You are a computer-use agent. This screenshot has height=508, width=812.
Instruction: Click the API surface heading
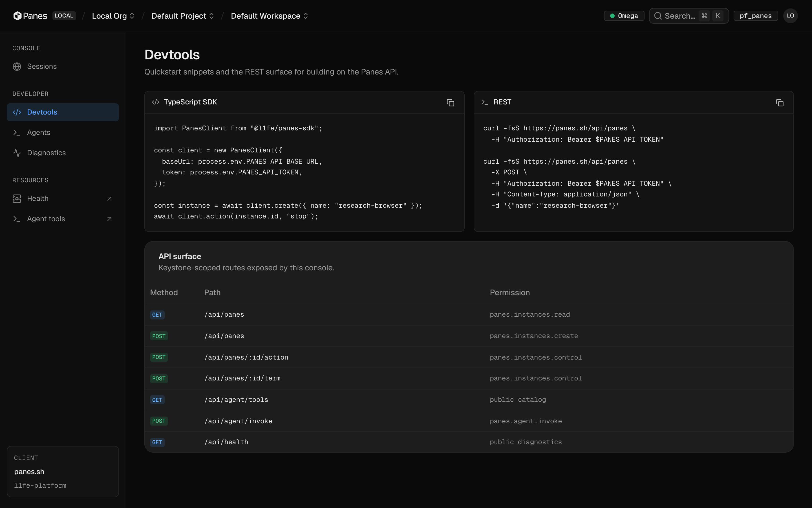[x=180, y=256]
